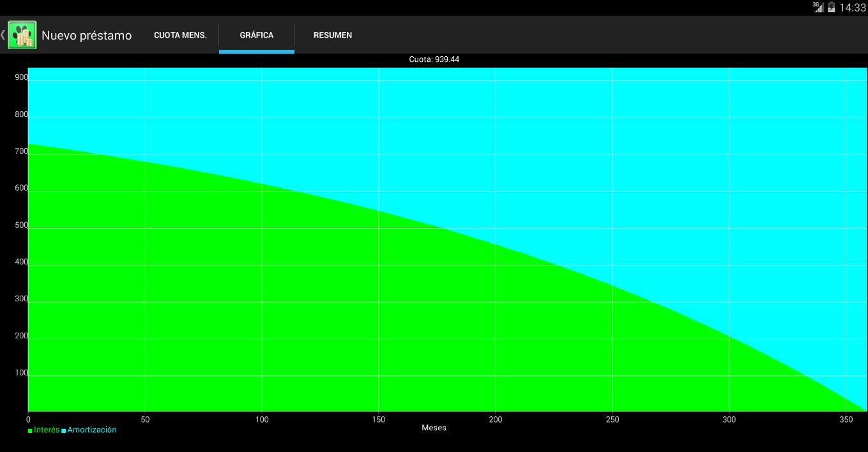
Task: Click the 800 y-axis label
Action: 22,114
